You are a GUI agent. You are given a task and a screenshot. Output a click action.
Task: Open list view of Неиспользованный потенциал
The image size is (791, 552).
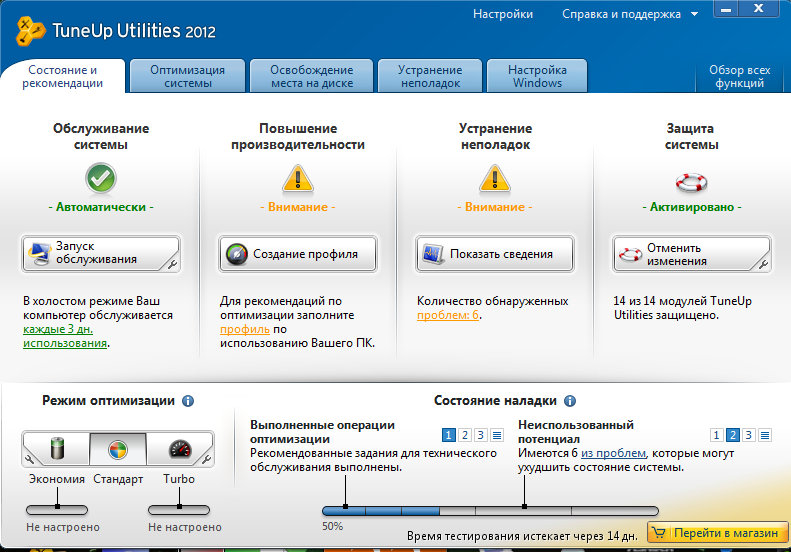click(x=765, y=434)
